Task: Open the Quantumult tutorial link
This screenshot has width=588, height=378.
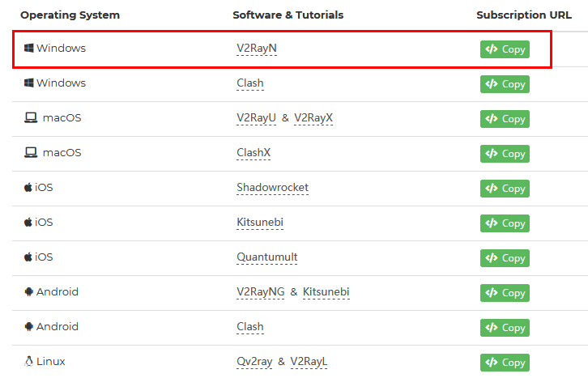Action: (267, 257)
